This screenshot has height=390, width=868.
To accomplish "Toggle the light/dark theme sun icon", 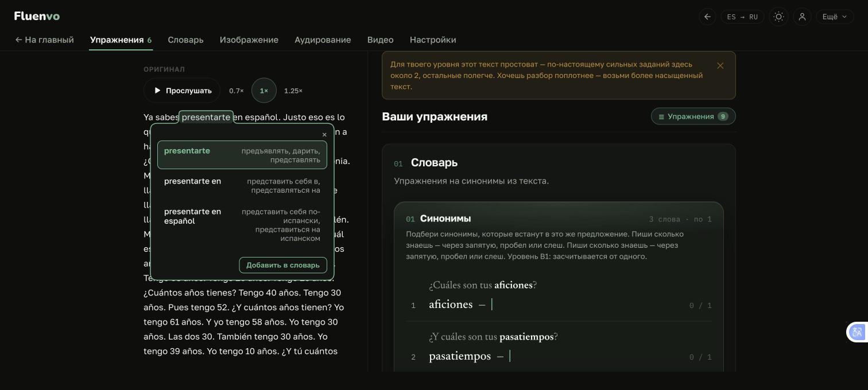I will [x=778, y=17].
